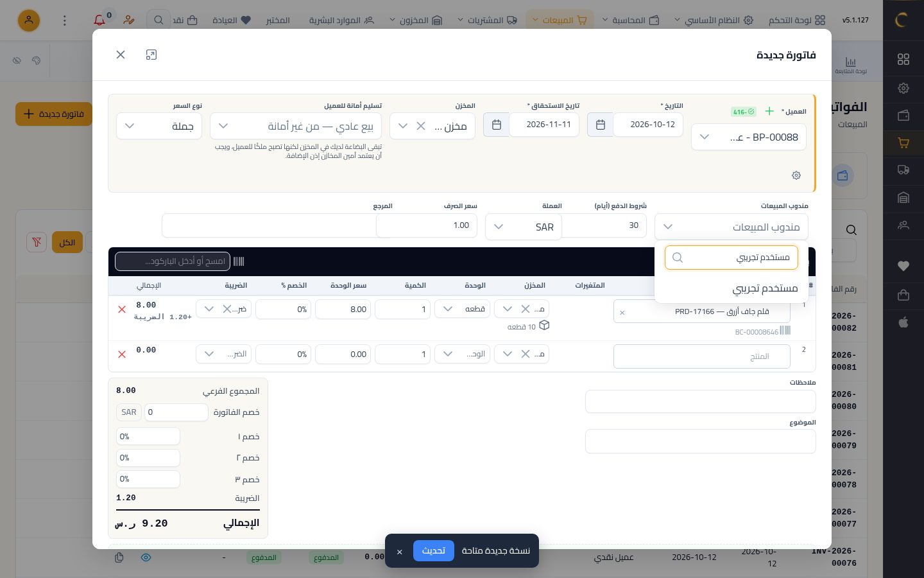Open the الموارد البشرية menu item
Viewport: 924px width, 578px height.
pos(341,21)
